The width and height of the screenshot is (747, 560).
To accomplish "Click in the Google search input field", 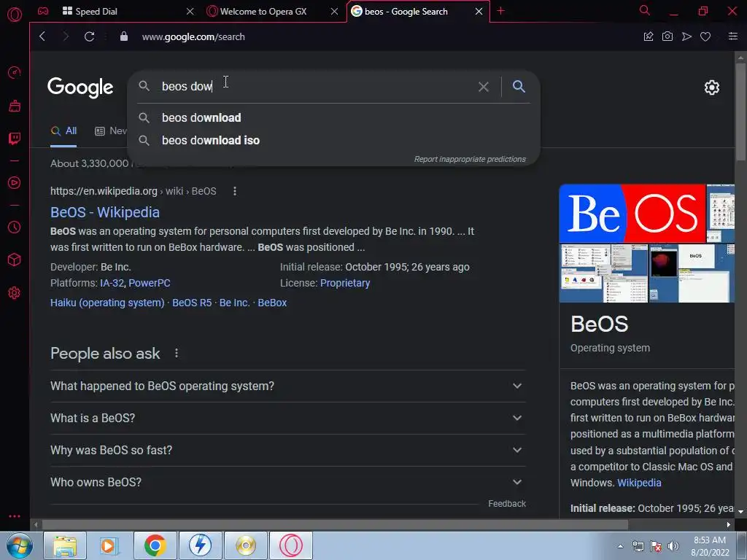I will [314, 86].
